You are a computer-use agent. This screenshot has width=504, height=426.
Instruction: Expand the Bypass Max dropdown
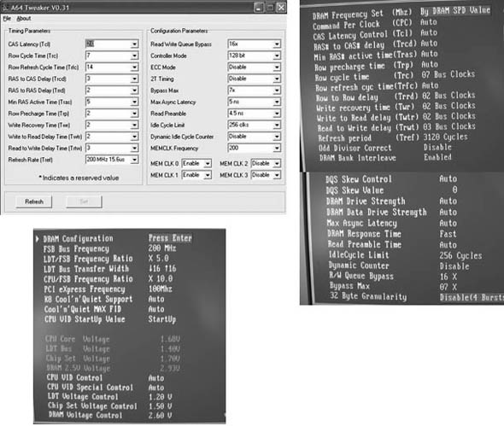277,90
